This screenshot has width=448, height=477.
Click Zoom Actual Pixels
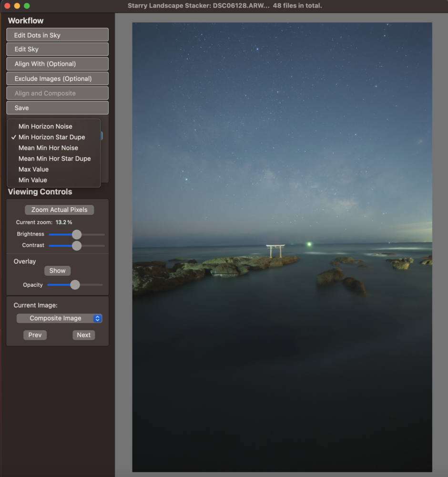pyautogui.click(x=59, y=210)
